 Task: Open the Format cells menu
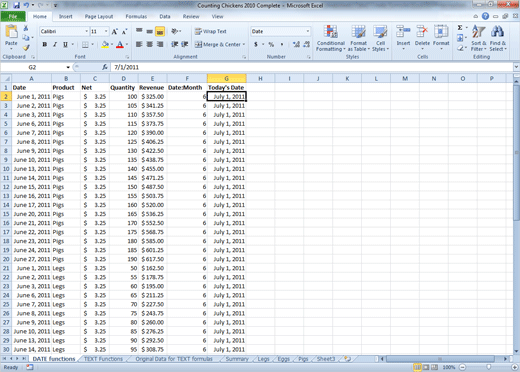click(x=441, y=37)
